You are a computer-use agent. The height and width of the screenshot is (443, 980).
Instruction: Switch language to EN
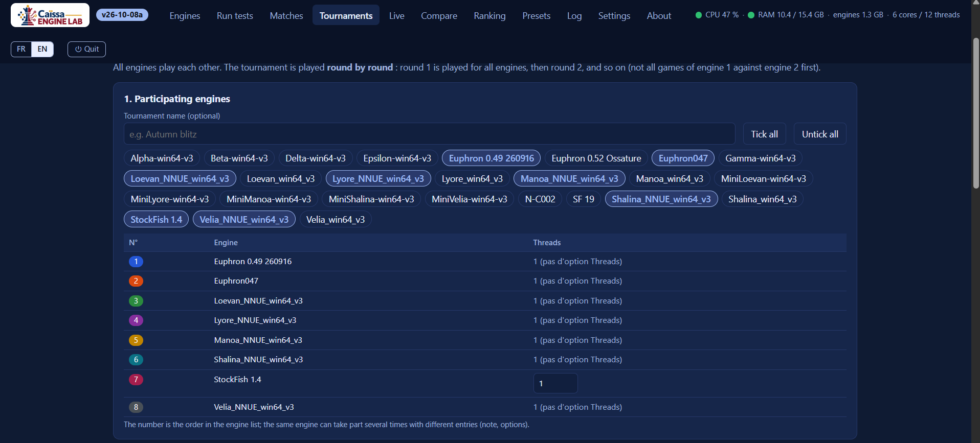pyautogui.click(x=42, y=49)
